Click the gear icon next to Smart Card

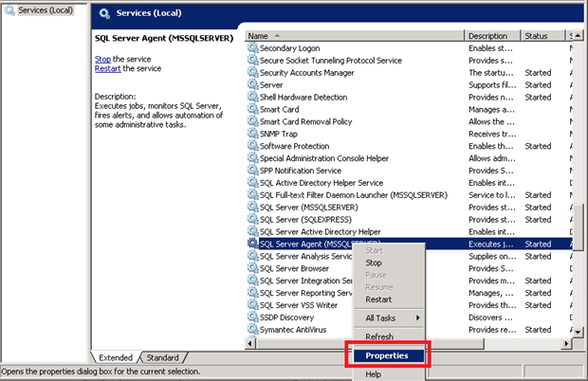pos(253,109)
